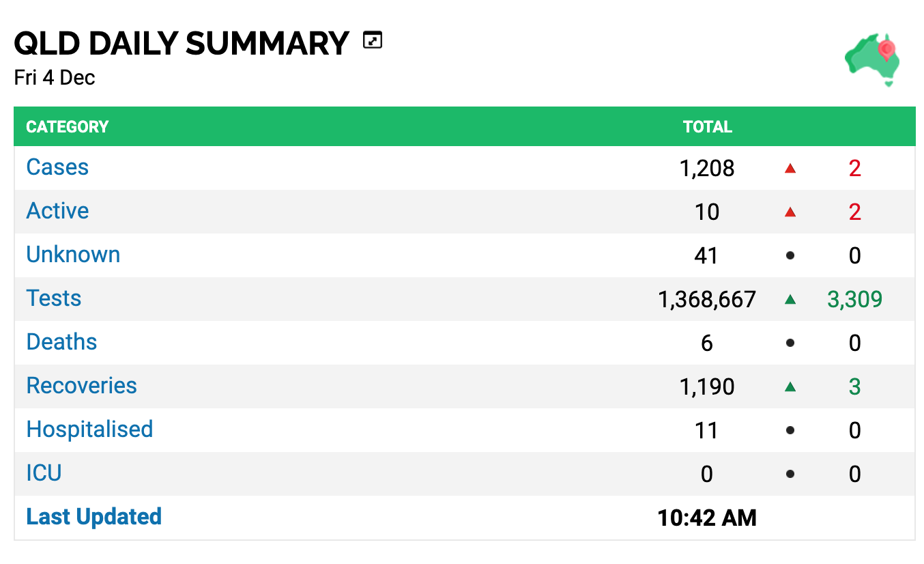Select the Unknown category link
The width and height of the screenshot is (924, 564).
click(x=73, y=255)
